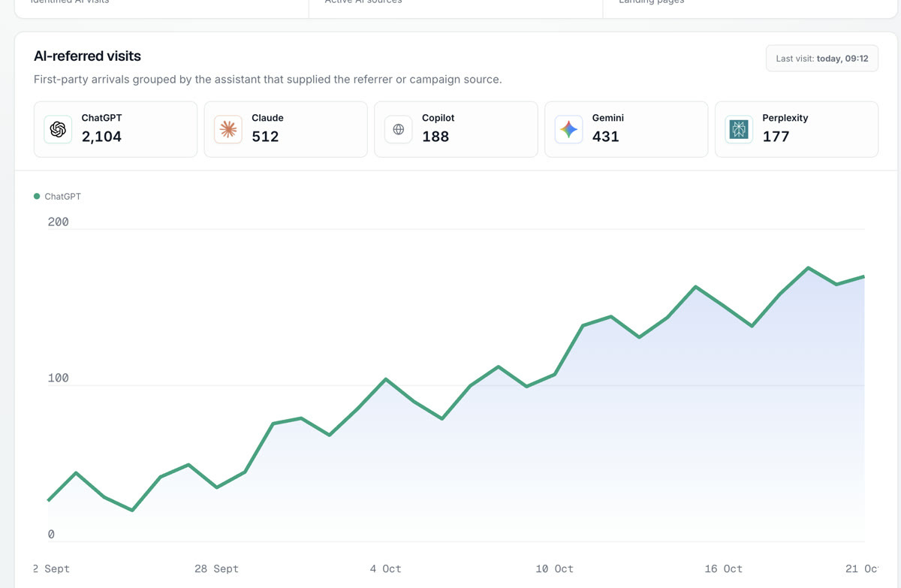This screenshot has height=588, width=901.
Task: Click the 512 Claude count value
Action: coord(265,137)
